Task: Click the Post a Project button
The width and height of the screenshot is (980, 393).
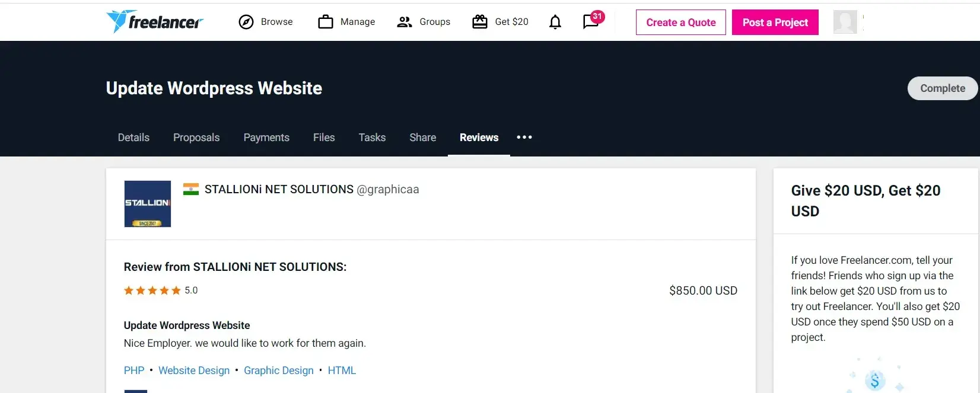Action: click(775, 23)
